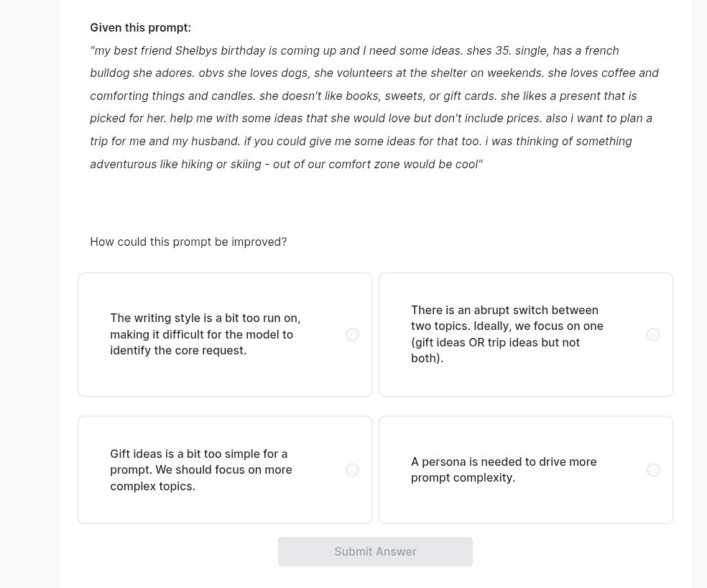Viewport: 707px width, 588px height.
Task: Select the radio button for 'gift ideas is too simple'
Action: coord(352,469)
